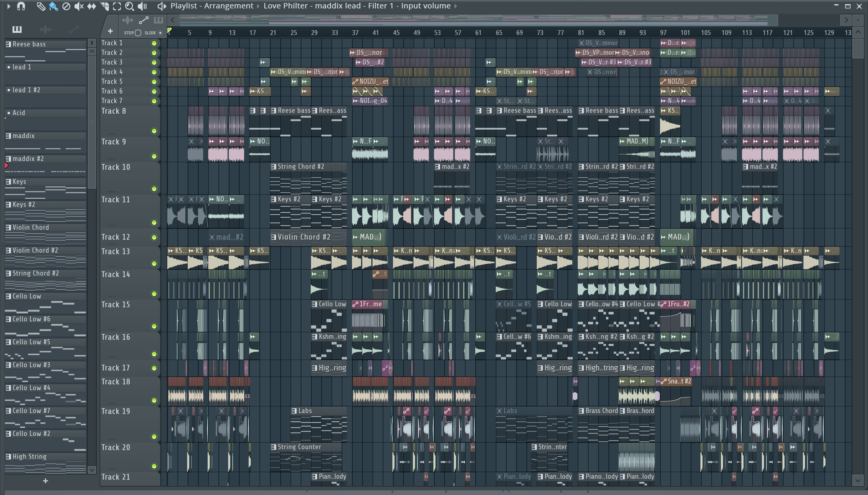Screen dimensions: 868x495
Task: Select Violin Chord #2 clip on Track 12
Action: [308, 237]
